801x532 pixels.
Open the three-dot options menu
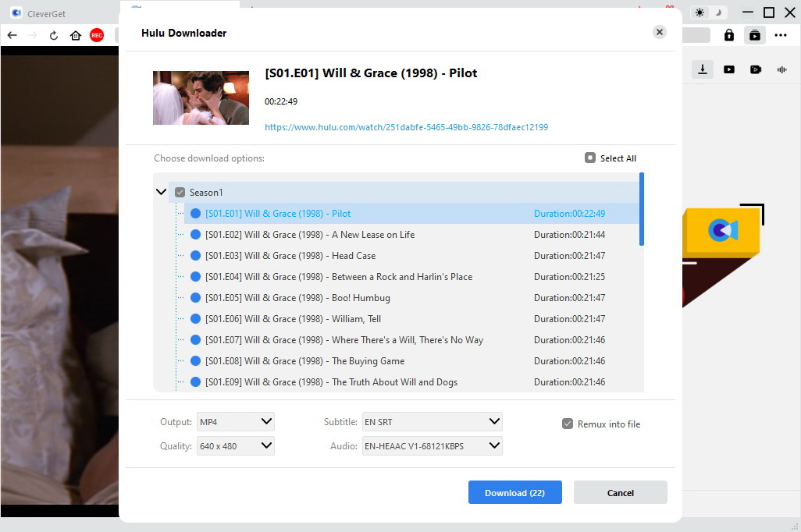pos(781,35)
